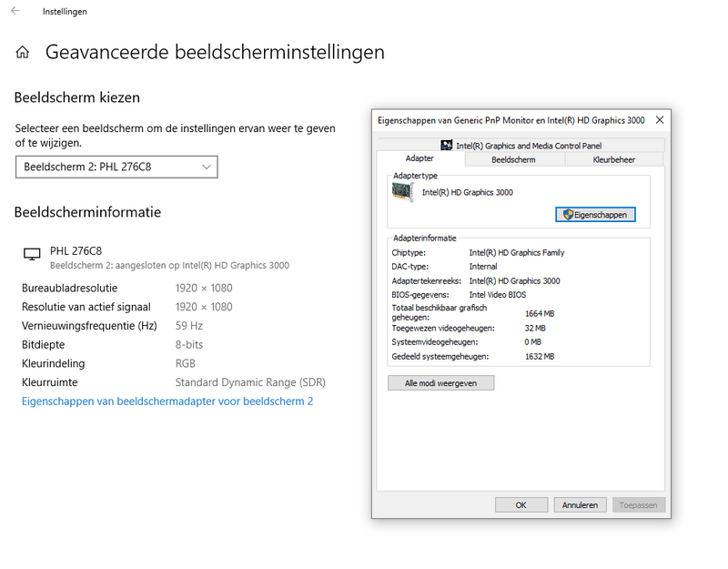Click the Adapterinformatie group label

[x=424, y=239]
